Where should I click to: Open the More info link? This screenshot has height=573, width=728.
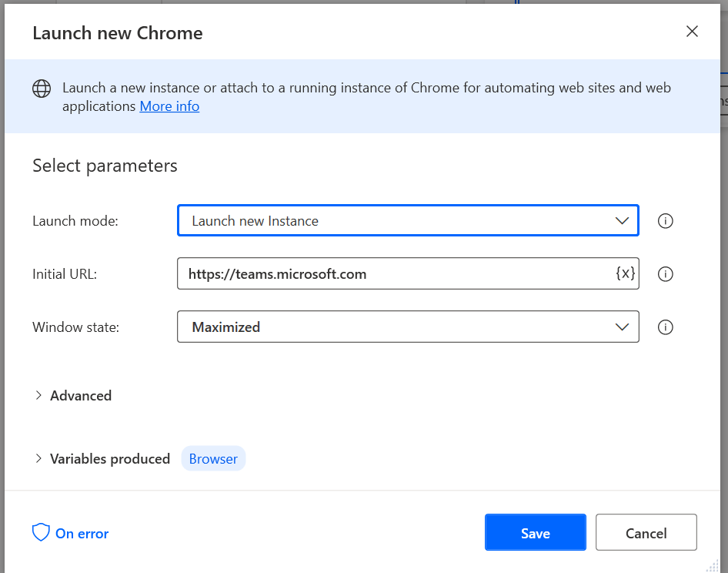[x=169, y=106]
